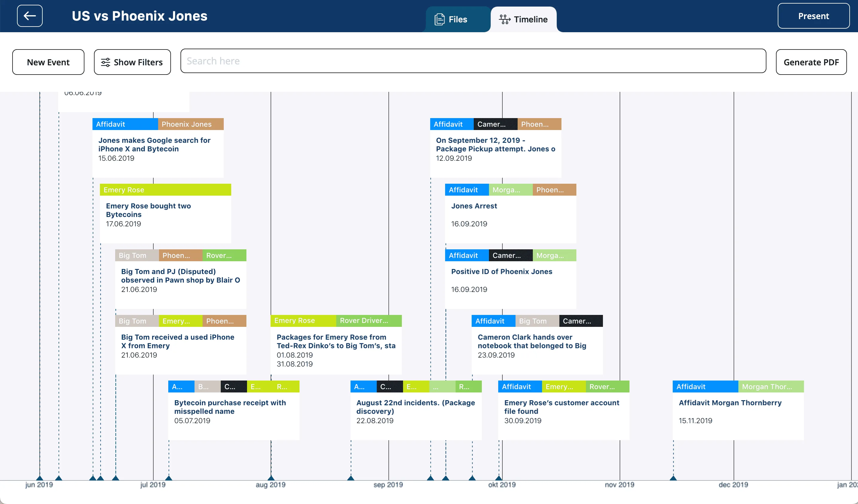The image size is (858, 504).
Task: Click the document icon on the Files tab
Action: pyautogui.click(x=440, y=19)
